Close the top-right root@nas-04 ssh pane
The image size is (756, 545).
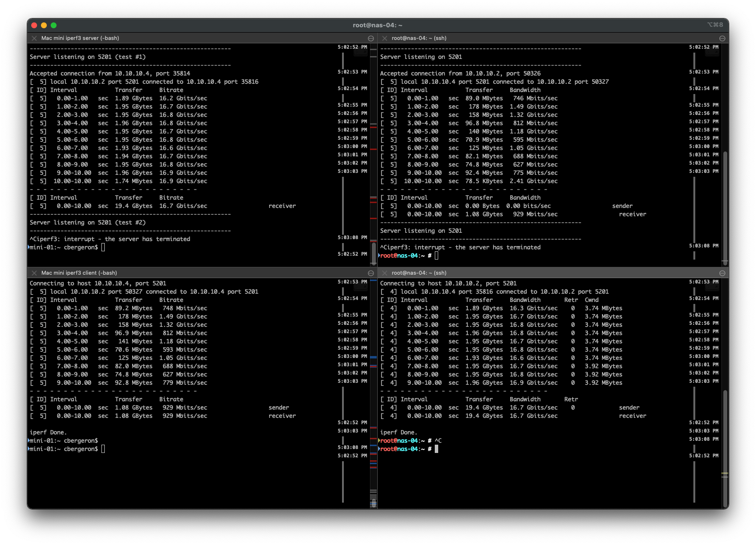(x=385, y=38)
